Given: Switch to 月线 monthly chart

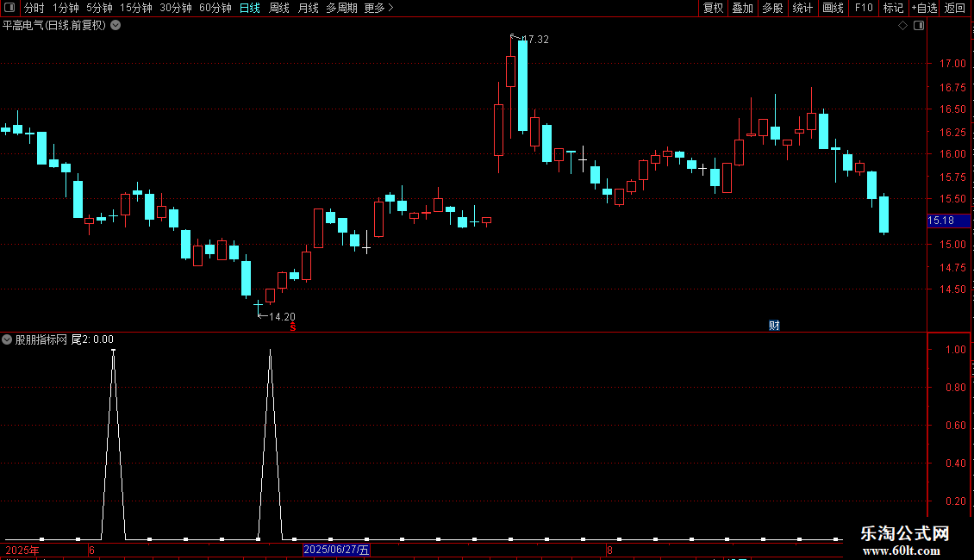Looking at the screenshot, I should click(x=308, y=8).
